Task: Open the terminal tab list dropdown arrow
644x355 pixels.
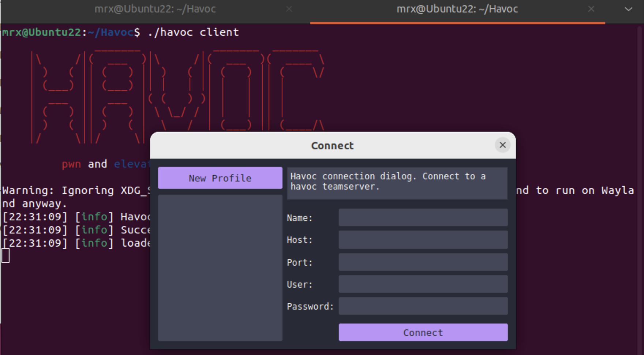Action: 628,9
